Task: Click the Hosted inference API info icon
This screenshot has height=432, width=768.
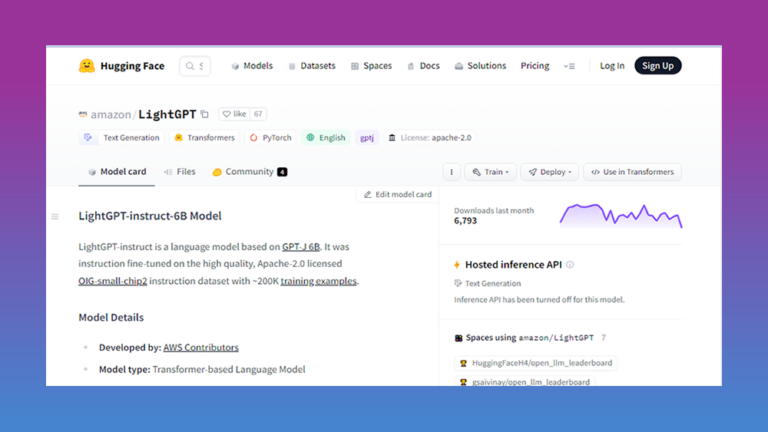Action: pos(570,264)
